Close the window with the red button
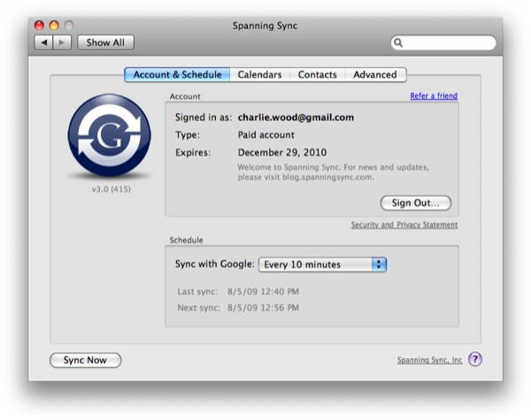Screen dimensions: 531x420 coord(39,26)
